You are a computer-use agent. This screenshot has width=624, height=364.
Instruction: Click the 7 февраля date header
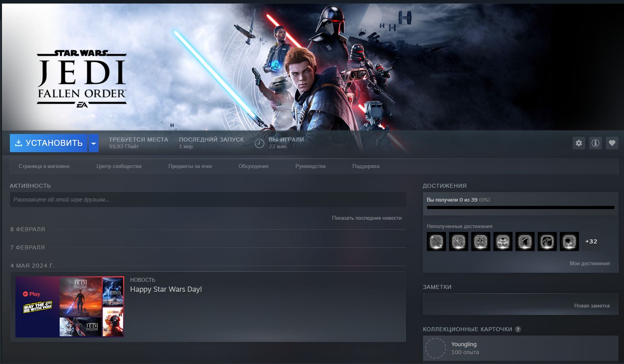tap(28, 247)
